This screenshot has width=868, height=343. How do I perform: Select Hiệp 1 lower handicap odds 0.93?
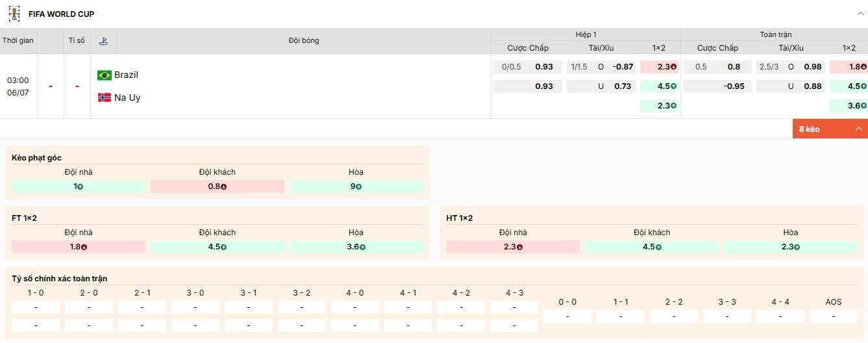tap(528, 86)
